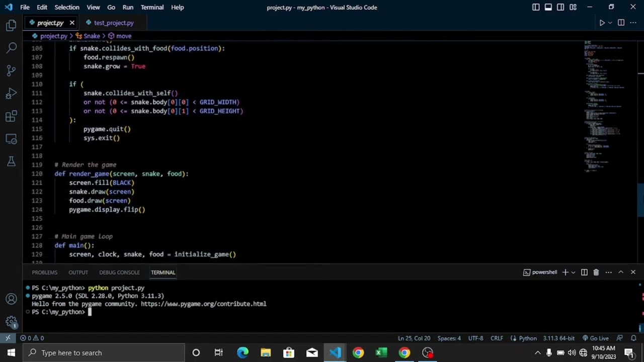Maximize terminal panel with up chevron
The width and height of the screenshot is (644, 362).
(621, 272)
